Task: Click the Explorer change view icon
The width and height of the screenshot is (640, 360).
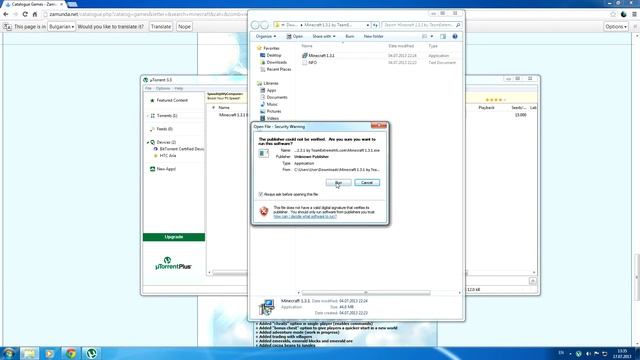Action: tap(424, 36)
